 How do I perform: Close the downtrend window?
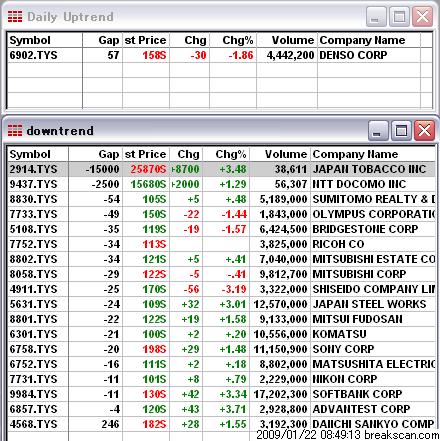click(x=424, y=130)
